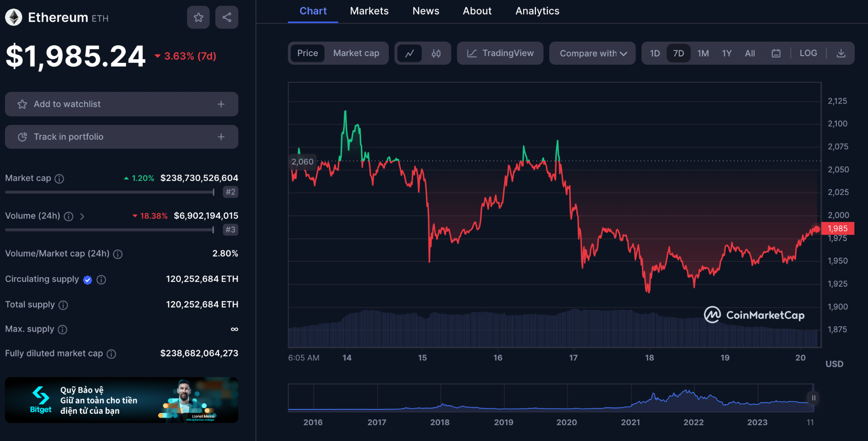Set timeframe to All
Screen dimensions: 868x441
coord(750,53)
